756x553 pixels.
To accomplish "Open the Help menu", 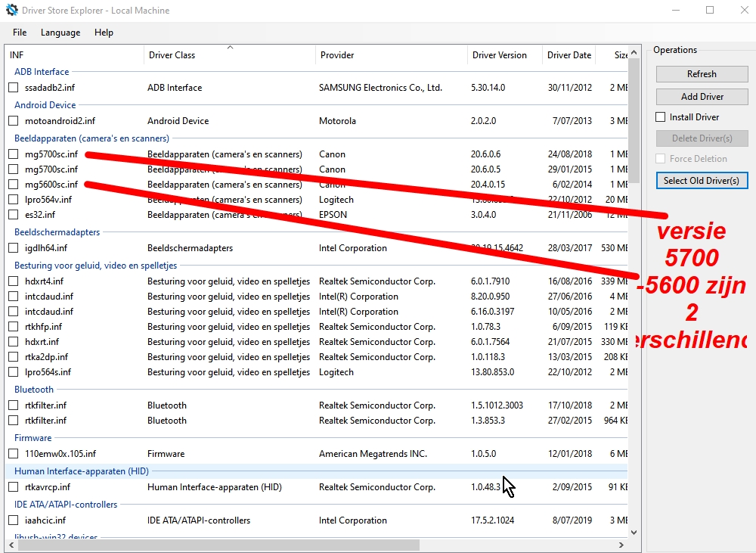I will click(x=104, y=33).
